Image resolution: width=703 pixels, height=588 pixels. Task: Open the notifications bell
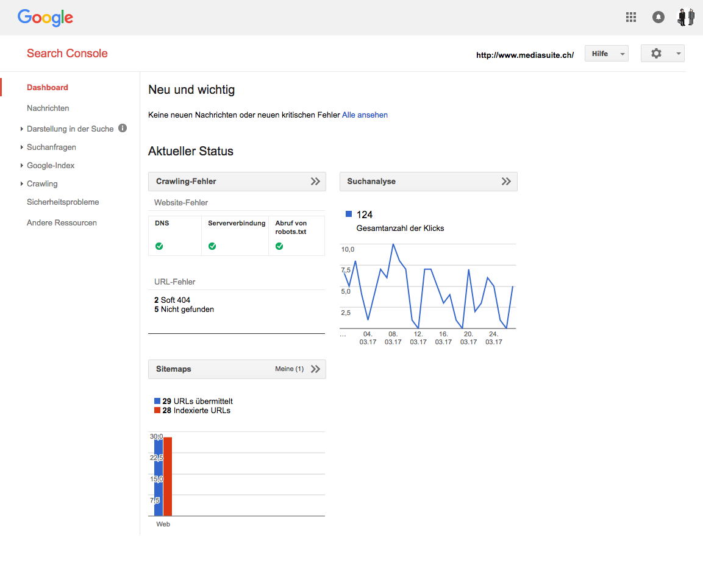(658, 17)
